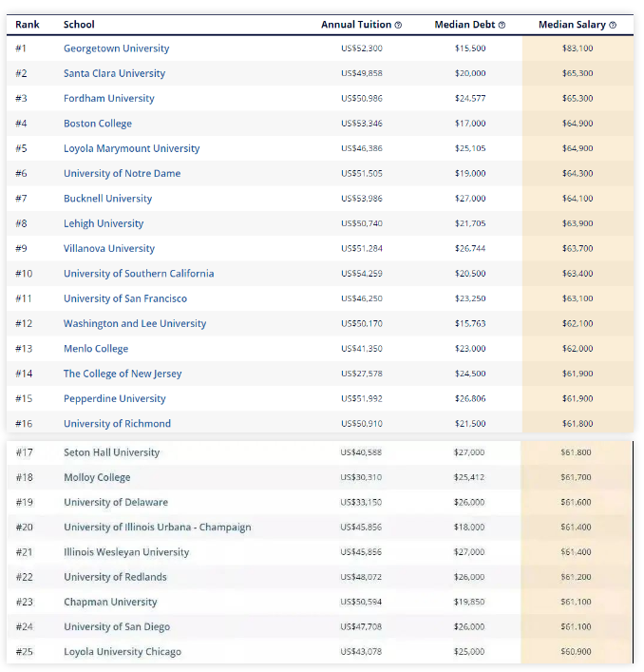This screenshot has width=644, height=672.
Task: Select Seton Hall University row name
Action: [x=112, y=452]
